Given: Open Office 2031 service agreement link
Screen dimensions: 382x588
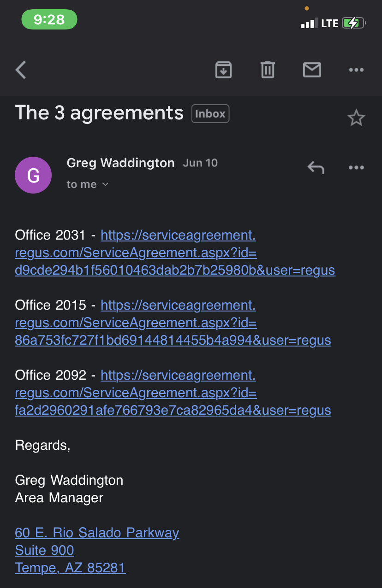Looking at the screenshot, I should tap(174, 253).
